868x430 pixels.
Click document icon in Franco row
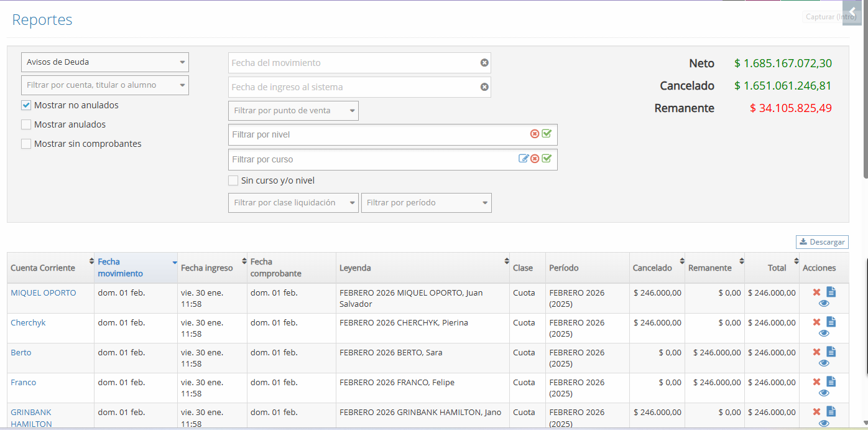coord(831,381)
